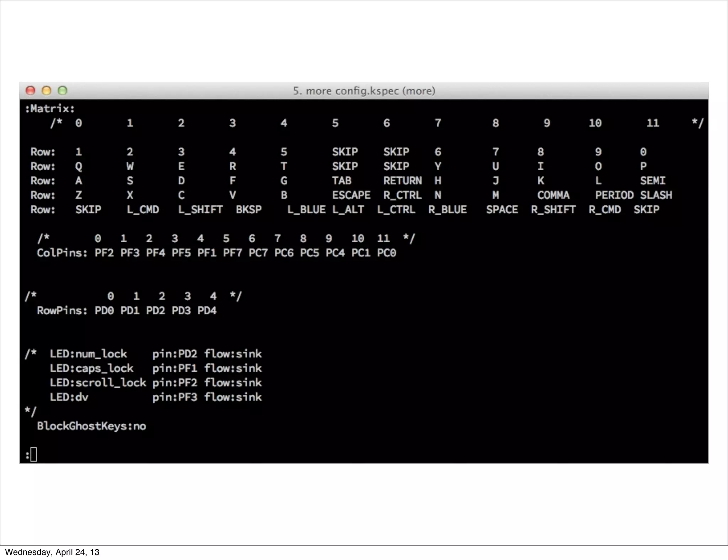This screenshot has width=728, height=560.
Task: Click the yellow minimize window button
Action: tap(47, 91)
